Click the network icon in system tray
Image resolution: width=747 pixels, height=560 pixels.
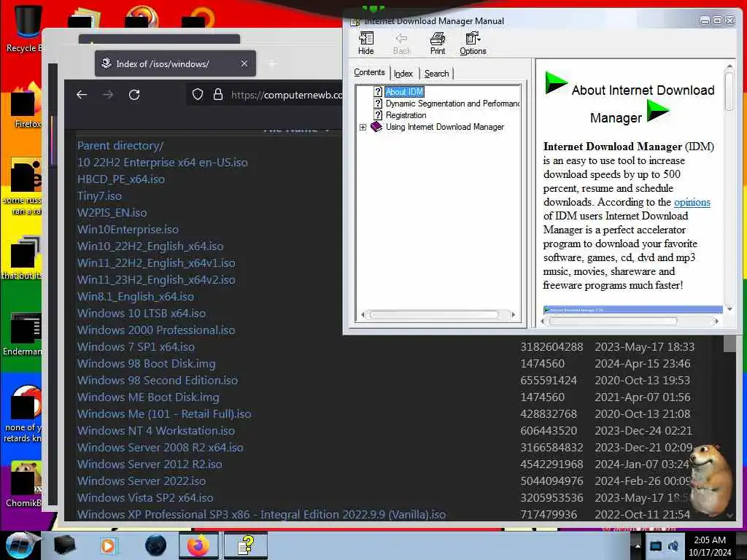[656, 545]
